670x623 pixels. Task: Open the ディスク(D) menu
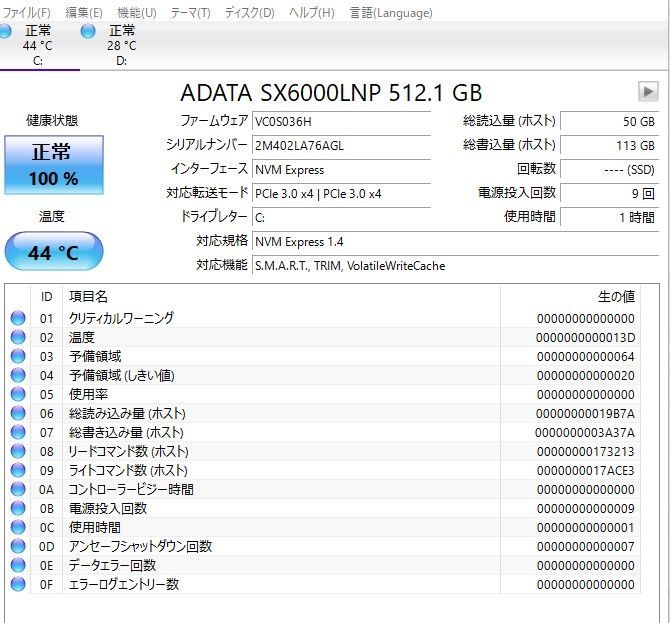tap(250, 13)
